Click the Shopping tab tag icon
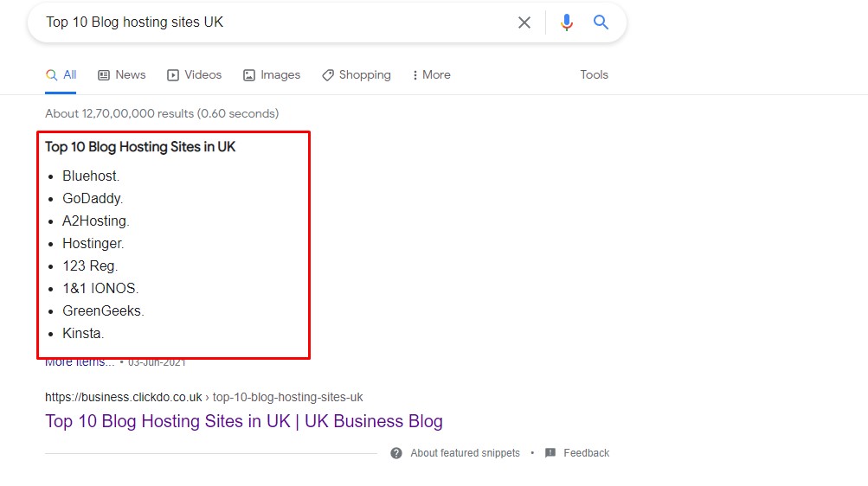This screenshot has width=868, height=486. coord(328,75)
